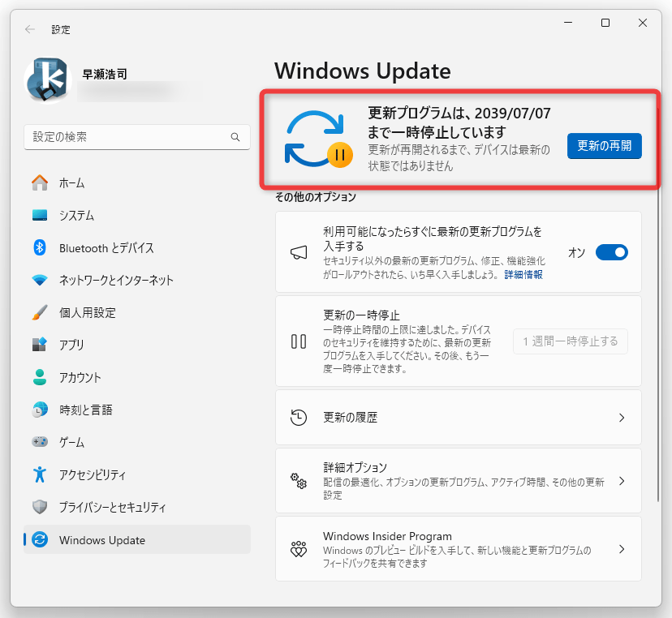The image size is (672, 618).
Task: Click the アカウント person icon
Action: click(40, 377)
